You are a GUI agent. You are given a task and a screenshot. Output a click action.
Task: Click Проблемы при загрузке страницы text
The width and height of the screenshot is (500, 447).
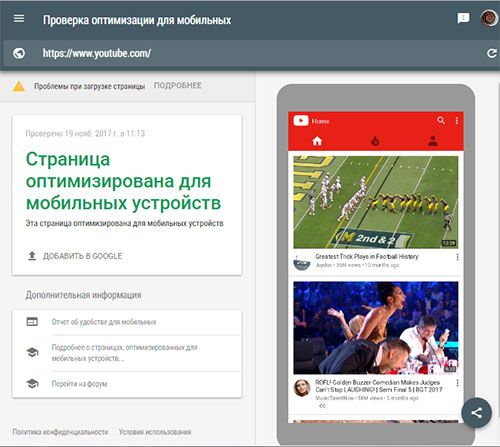(90, 86)
